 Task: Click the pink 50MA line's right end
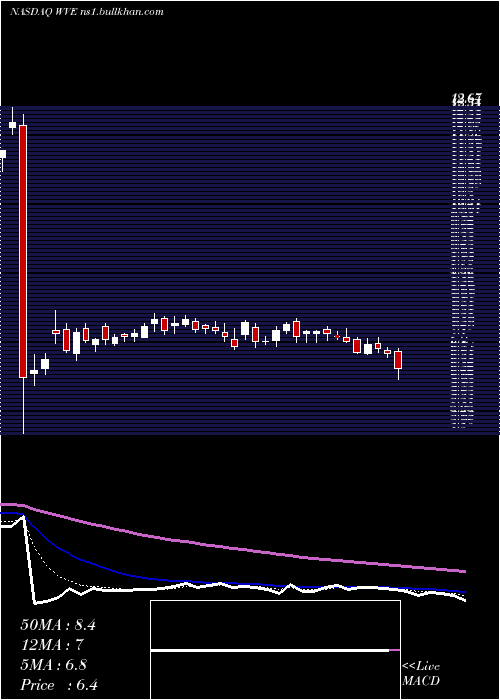click(x=463, y=571)
